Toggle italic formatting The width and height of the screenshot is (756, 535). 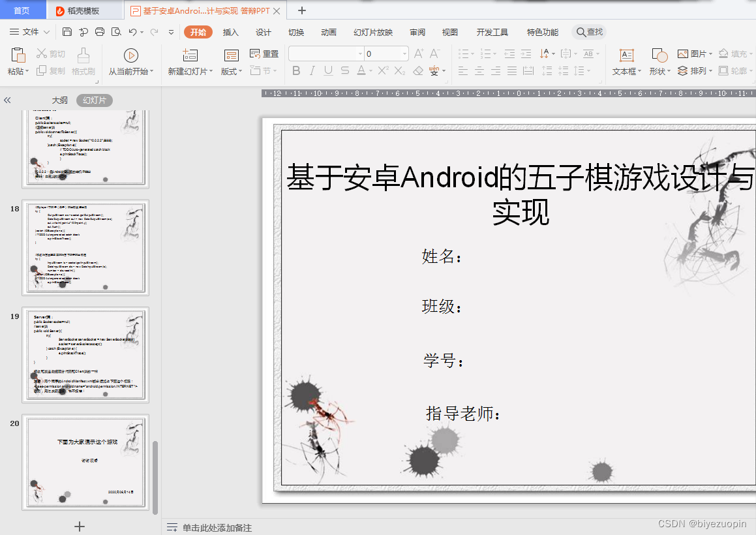coord(313,71)
